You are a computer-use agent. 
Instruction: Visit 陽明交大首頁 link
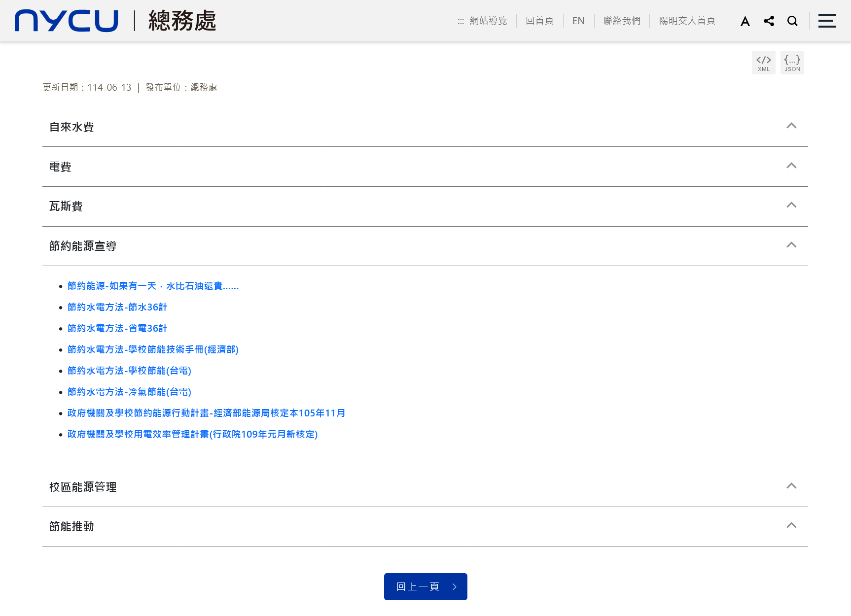click(687, 21)
